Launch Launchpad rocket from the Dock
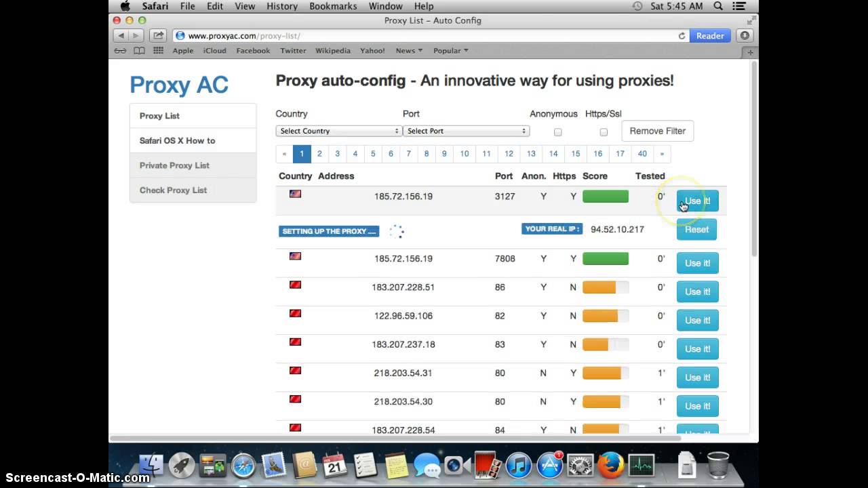 tap(182, 466)
